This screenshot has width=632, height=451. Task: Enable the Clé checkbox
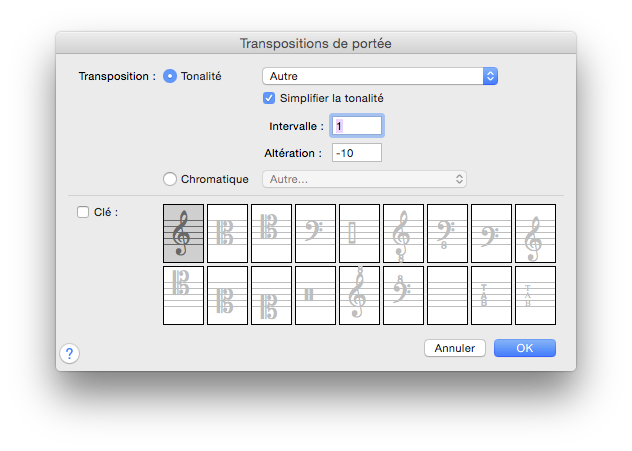pos(84,212)
